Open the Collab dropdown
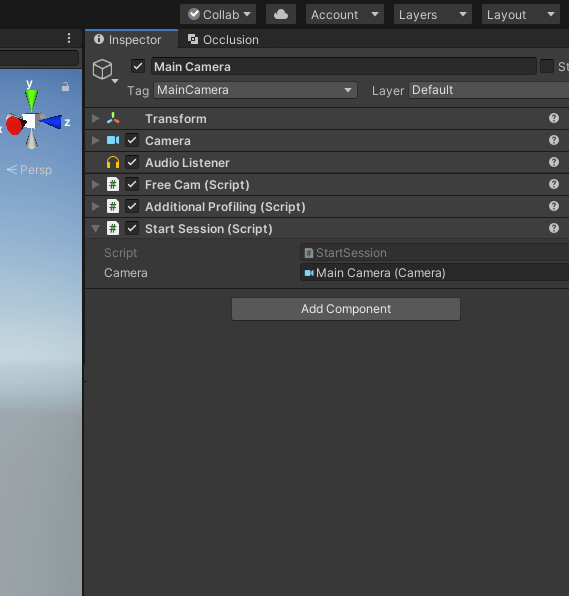This screenshot has height=596, width=569. pos(218,14)
